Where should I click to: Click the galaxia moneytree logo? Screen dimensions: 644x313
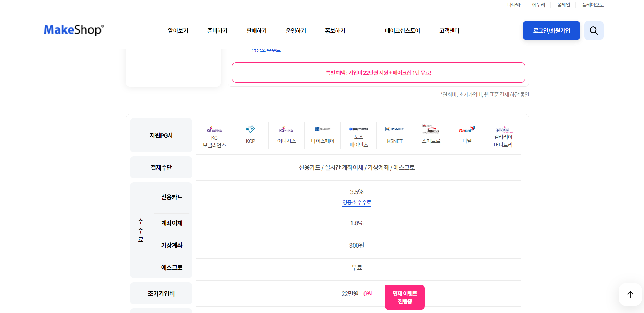(x=503, y=130)
